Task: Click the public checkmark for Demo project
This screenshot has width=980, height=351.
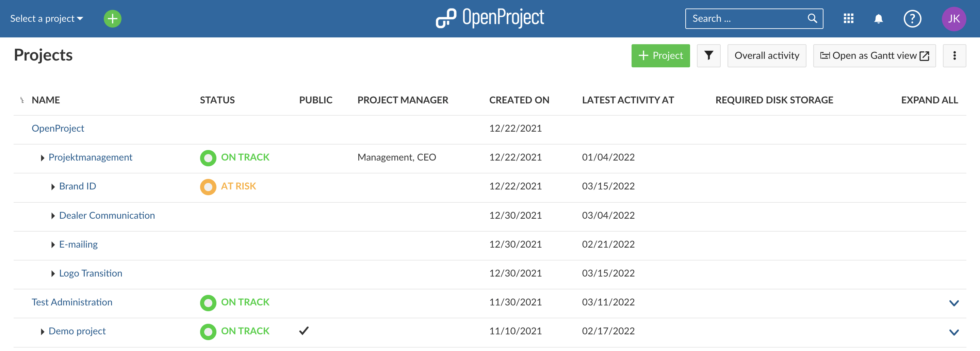Action: tap(304, 331)
